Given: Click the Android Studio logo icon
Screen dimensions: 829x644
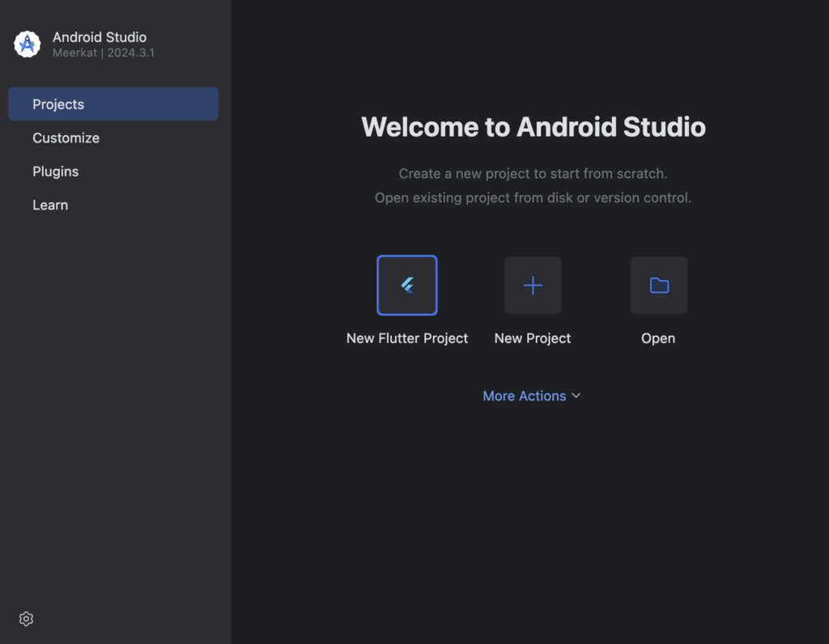Looking at the screenshot, I should pyautogui.click(x=27, y=44).
